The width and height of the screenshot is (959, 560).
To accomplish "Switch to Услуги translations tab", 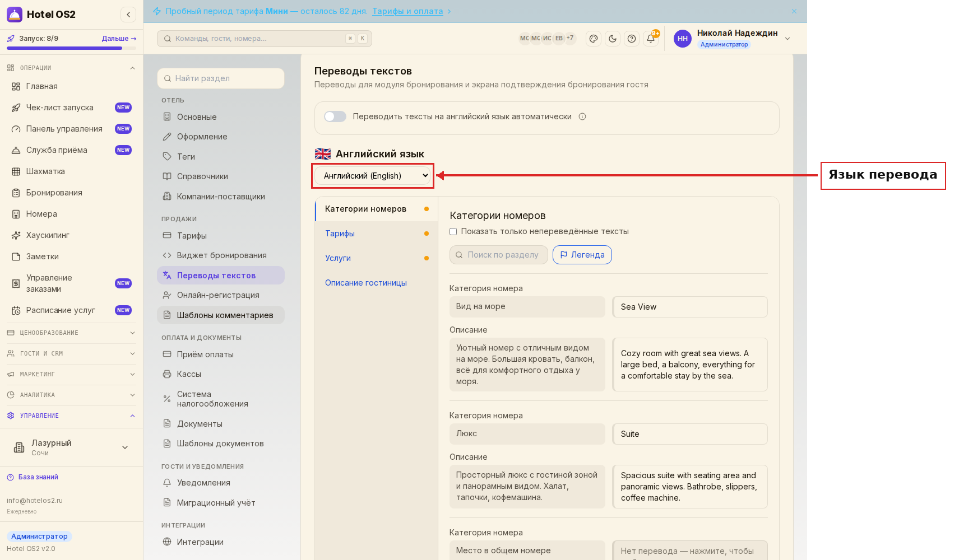I will [x=377, y=258].
